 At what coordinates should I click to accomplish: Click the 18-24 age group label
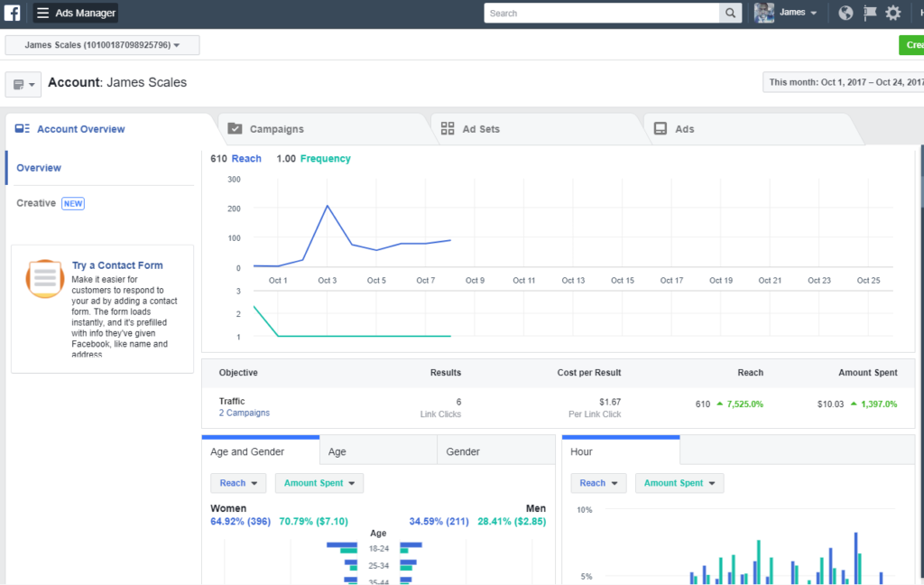click(378, 549)
